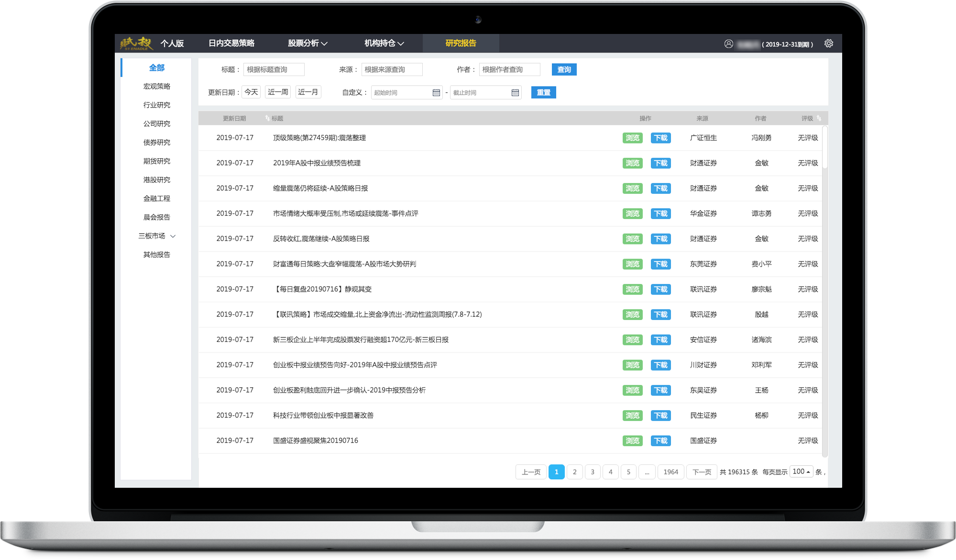Jump to last page 1964

coord(670,472)
